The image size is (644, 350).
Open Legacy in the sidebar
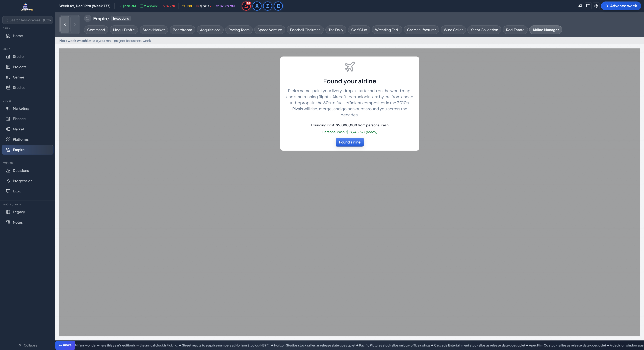pos(28,212)
